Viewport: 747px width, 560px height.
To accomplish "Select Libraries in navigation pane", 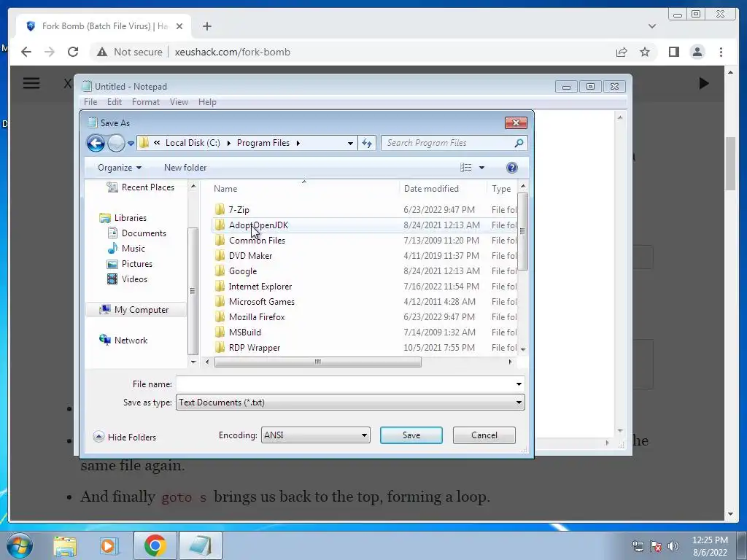I will pos(130,217).
